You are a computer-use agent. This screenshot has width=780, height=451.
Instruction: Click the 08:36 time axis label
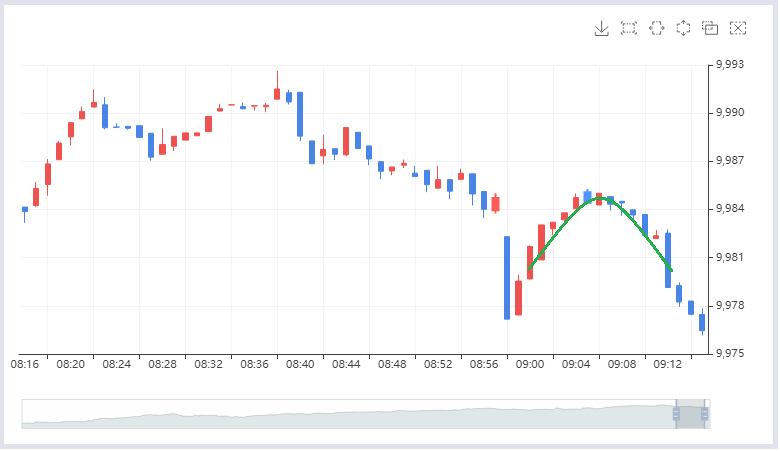click(x=254, y=364)
